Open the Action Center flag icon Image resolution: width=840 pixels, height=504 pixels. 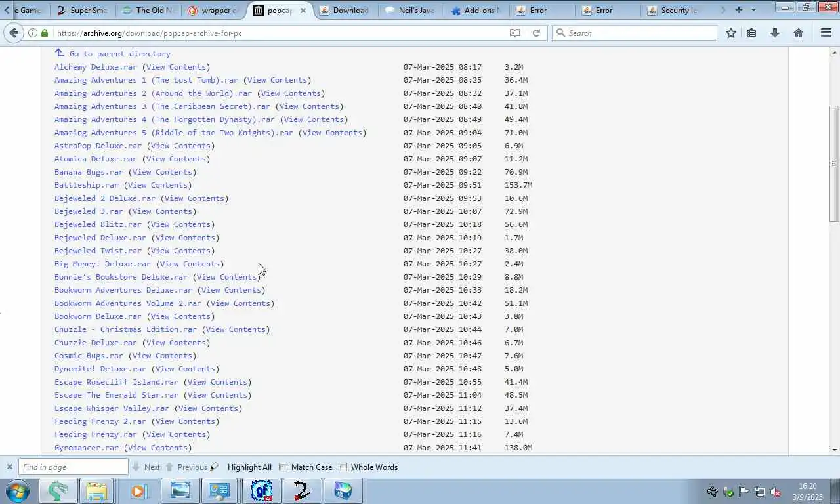coord(744,492)
